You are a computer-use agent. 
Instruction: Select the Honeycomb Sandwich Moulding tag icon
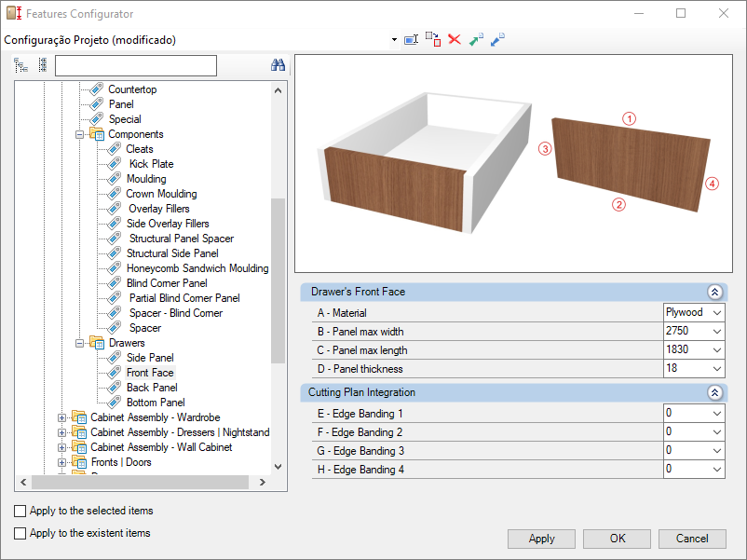coord(115,267)
